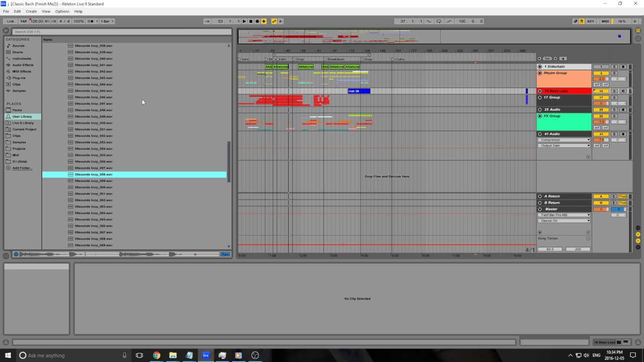Toggle track activator 17 on Group

coord(601,98)
